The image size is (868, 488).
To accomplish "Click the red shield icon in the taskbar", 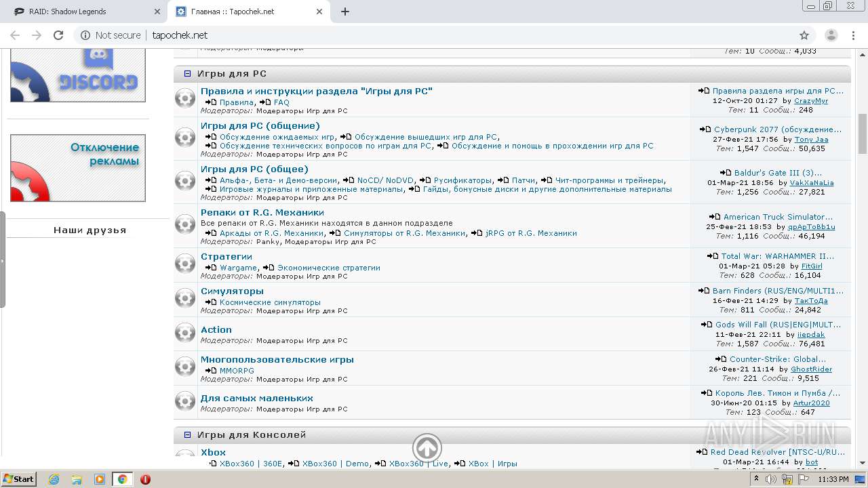I will tap(145, 479).
